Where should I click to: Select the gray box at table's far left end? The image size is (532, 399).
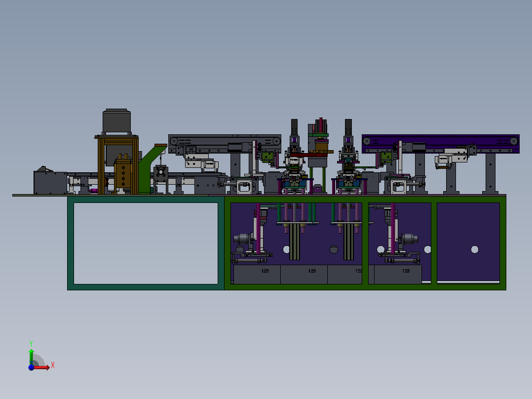50,182
